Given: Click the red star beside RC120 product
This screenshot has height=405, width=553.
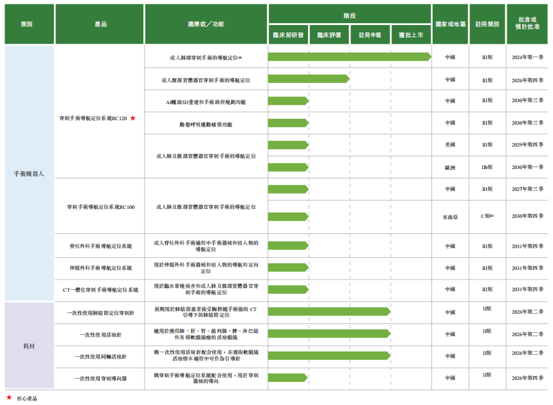Looking at the screenshot, I should coord(133,118).
